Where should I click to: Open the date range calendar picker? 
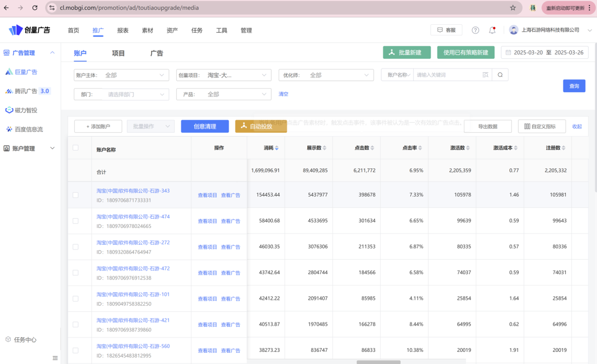[x=545, y=52]
